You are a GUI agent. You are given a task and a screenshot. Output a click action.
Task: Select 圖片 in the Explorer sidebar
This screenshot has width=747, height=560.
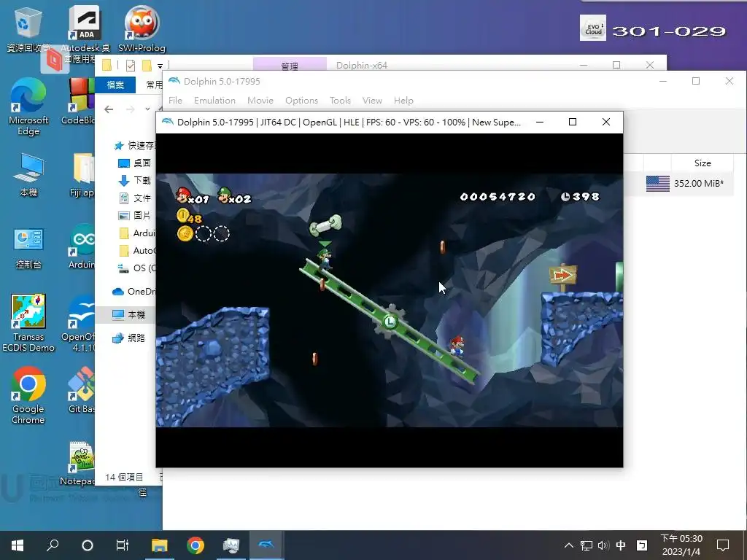click(x=135, y=215)
